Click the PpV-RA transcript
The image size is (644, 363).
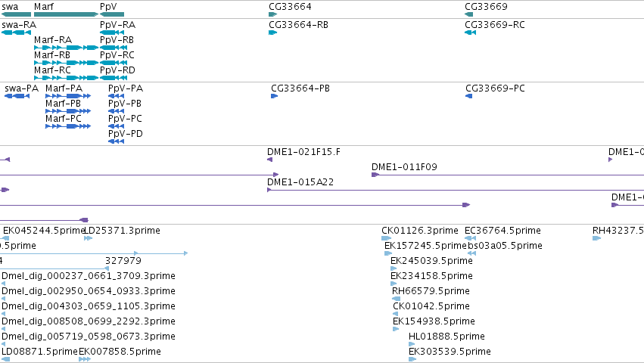pos(114,33)
